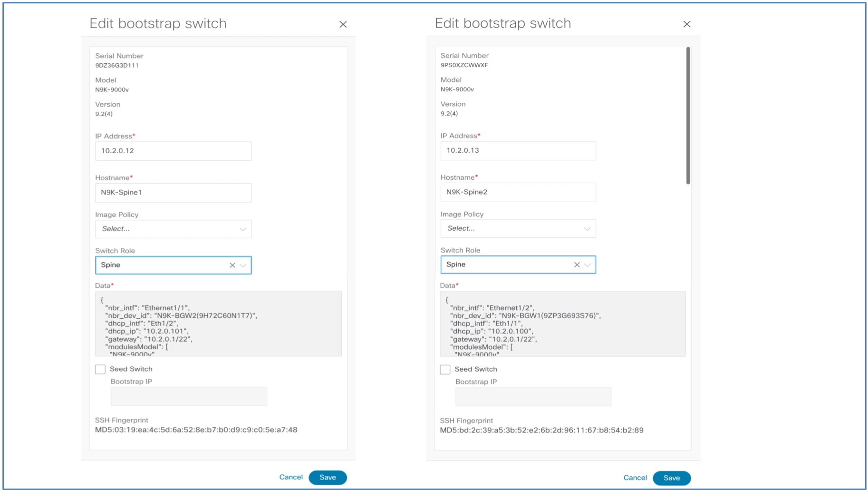Open Image Policy dropdown for N9K-Spine1
The width and height of the screenshot is (868, 491).
(x=174, y=229)
